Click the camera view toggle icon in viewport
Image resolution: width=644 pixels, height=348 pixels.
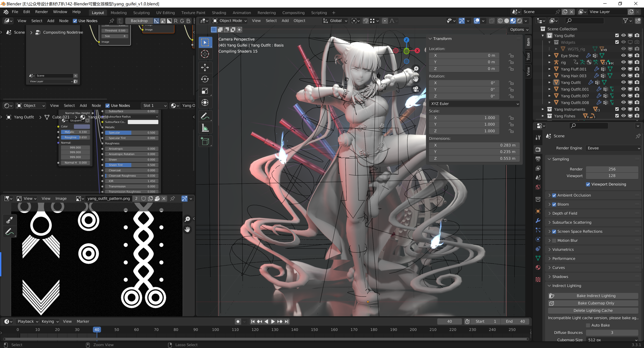click(x=416, y=89)
